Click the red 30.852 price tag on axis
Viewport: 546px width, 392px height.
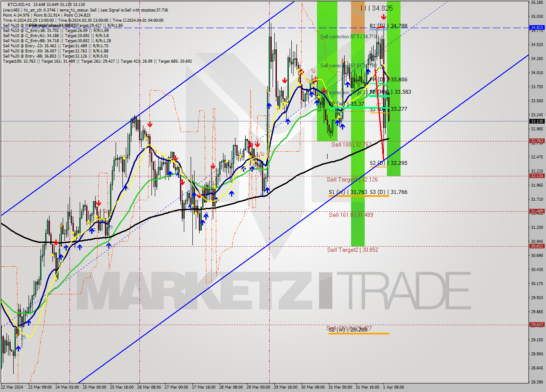tap(537, 246)
